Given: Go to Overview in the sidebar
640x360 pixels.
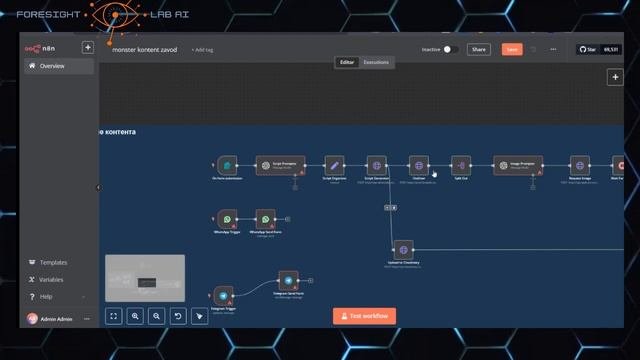Looking at the screenshot, I should 59,66.
